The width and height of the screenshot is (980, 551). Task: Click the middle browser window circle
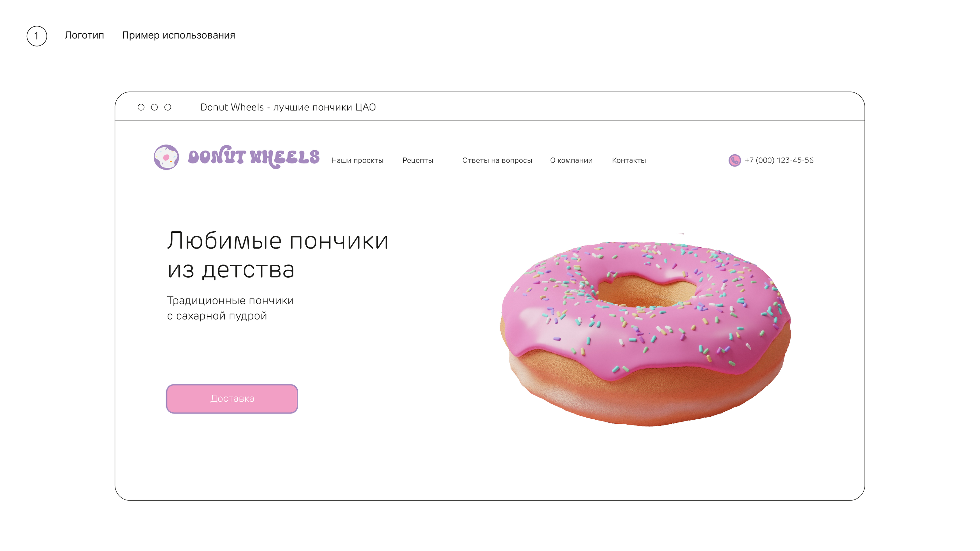tap(154, 107)
